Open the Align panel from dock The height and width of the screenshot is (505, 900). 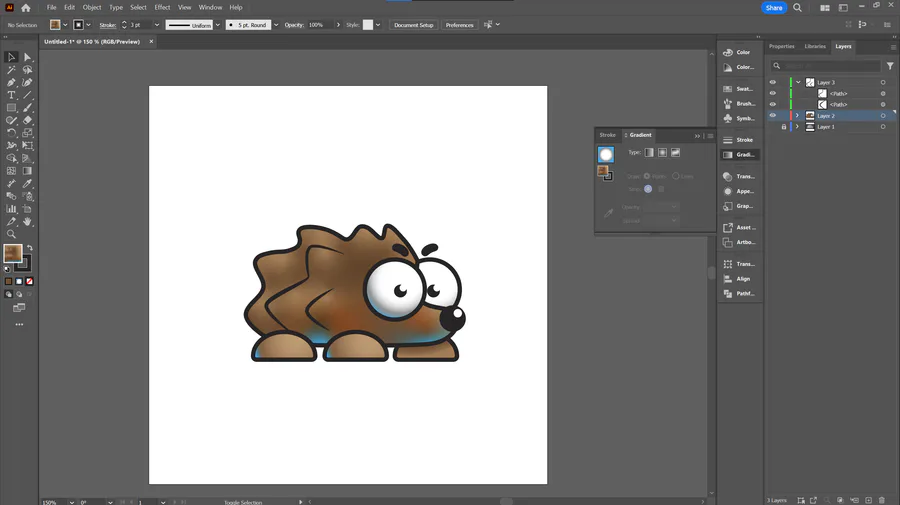tap(739, 279)
